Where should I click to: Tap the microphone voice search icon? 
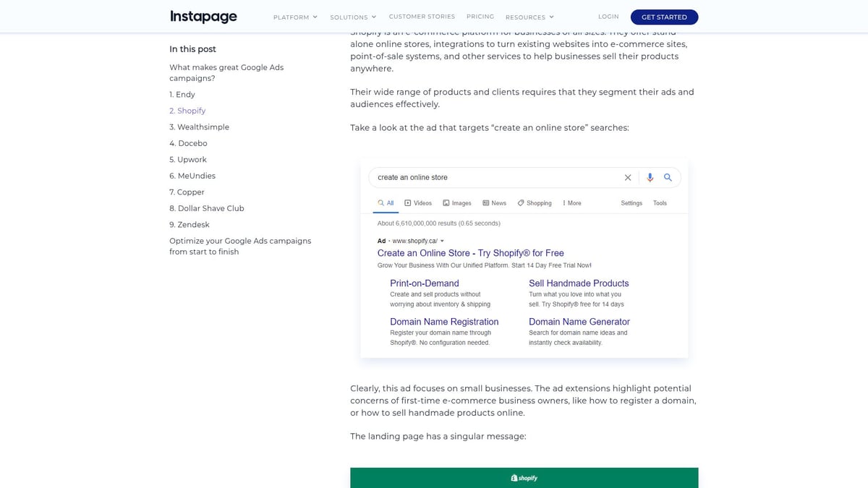[x=650, y=177]
